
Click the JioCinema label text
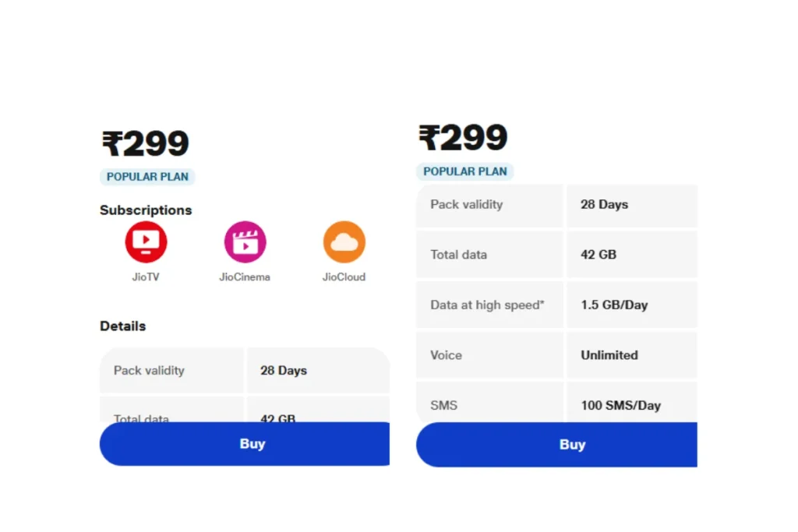click(245, 277)
